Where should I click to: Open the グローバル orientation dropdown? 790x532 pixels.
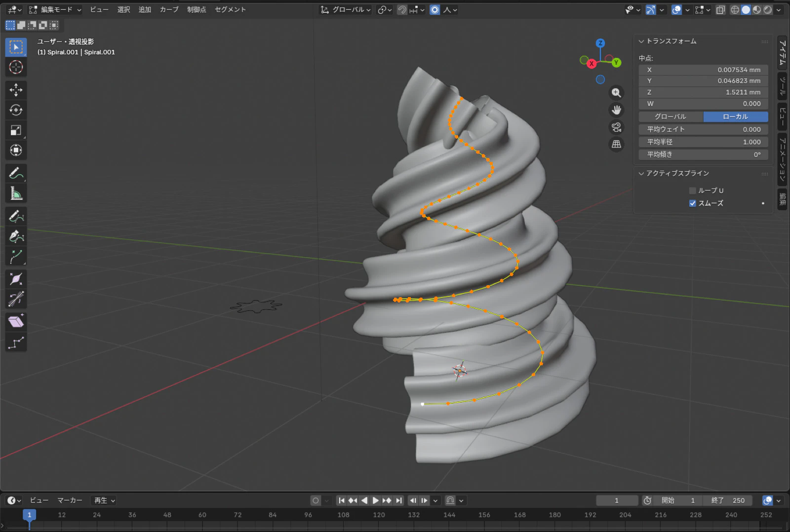[x=346, y=10]
